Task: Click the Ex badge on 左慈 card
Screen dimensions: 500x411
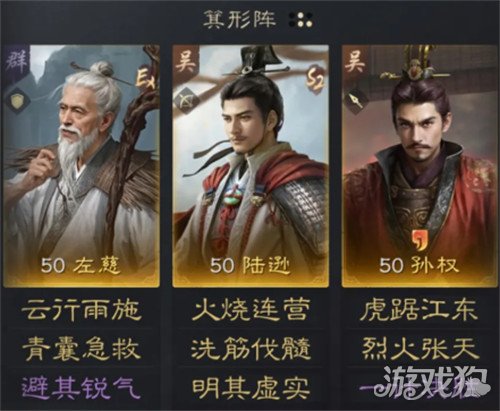Action: [146, 79]
